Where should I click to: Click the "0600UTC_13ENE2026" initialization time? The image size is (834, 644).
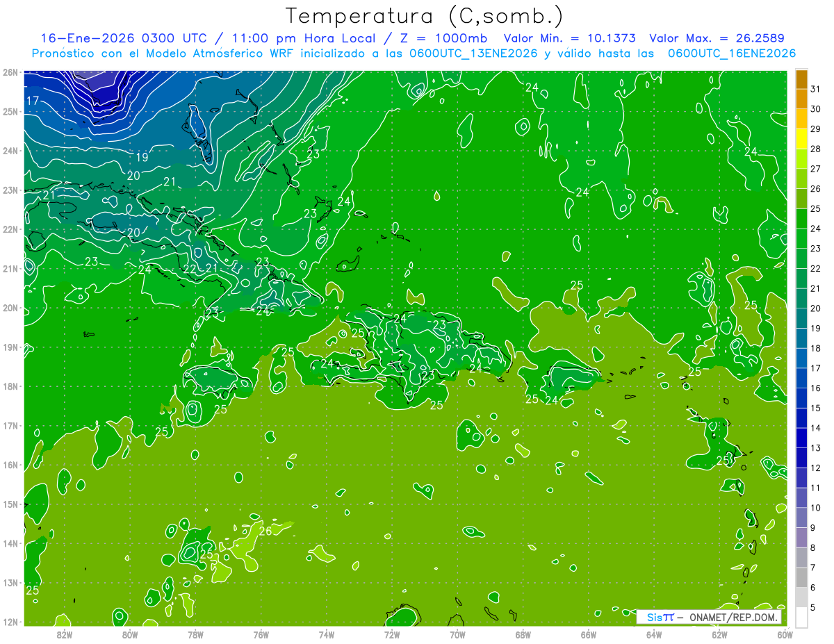point(473,53)
